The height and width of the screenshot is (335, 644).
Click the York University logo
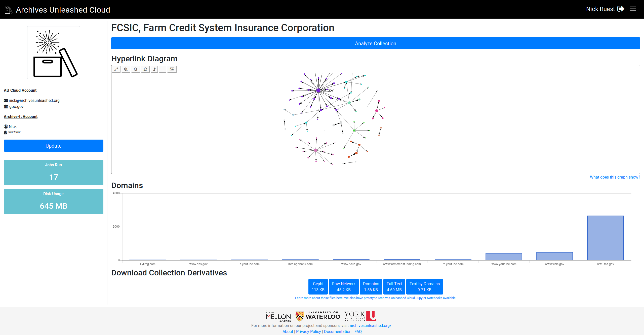coord(360,316)
